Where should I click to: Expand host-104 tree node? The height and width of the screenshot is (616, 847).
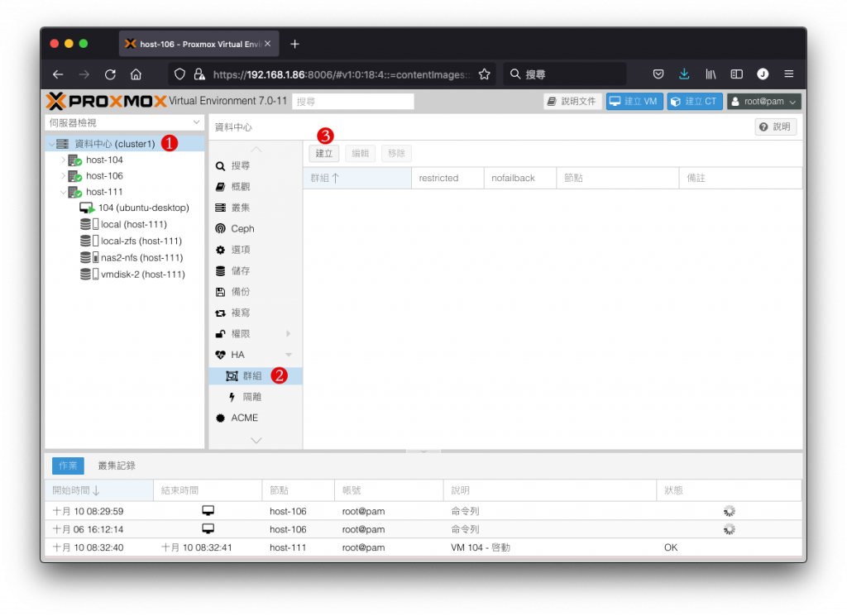point(63,160)
